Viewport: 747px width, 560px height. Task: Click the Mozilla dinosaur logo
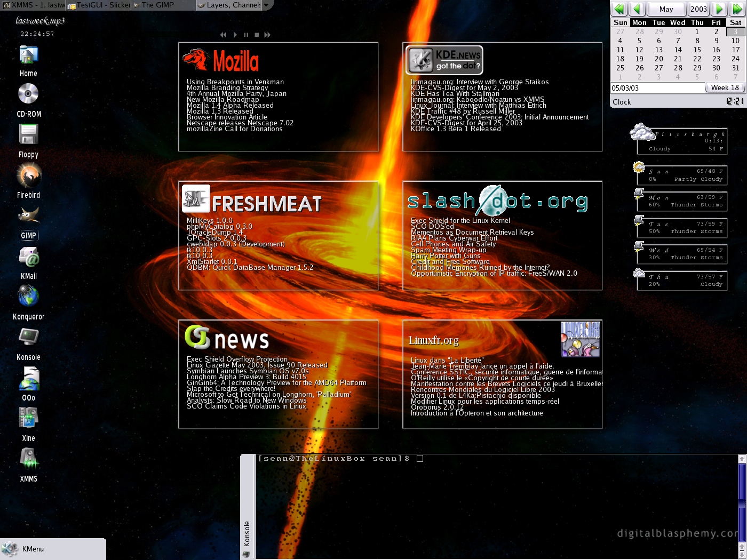(195, 59)
